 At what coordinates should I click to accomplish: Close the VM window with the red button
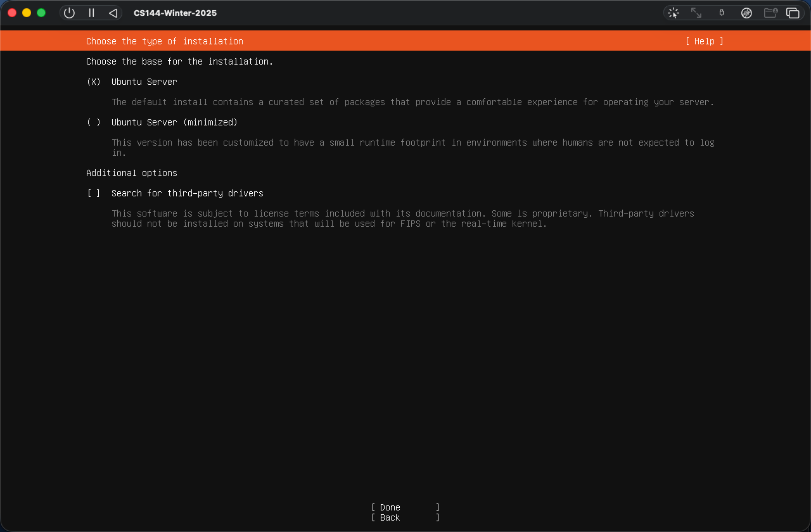(12, 13)
